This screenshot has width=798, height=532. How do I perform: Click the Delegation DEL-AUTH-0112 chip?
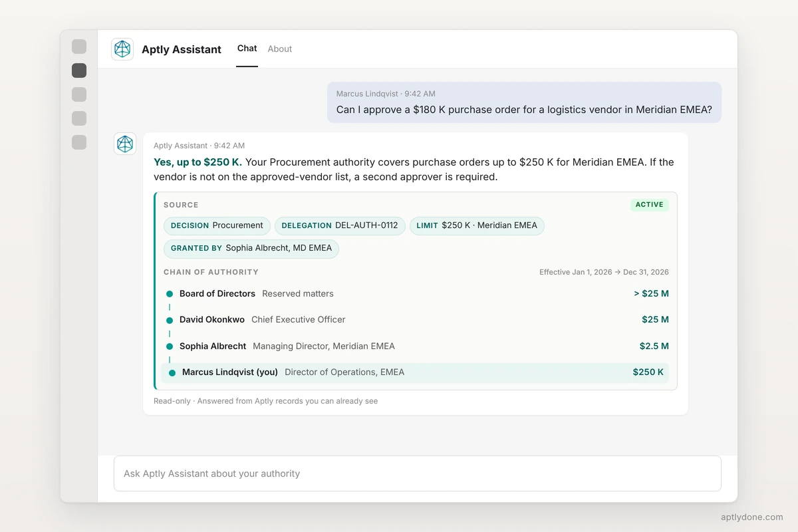[x=340, y=225]
